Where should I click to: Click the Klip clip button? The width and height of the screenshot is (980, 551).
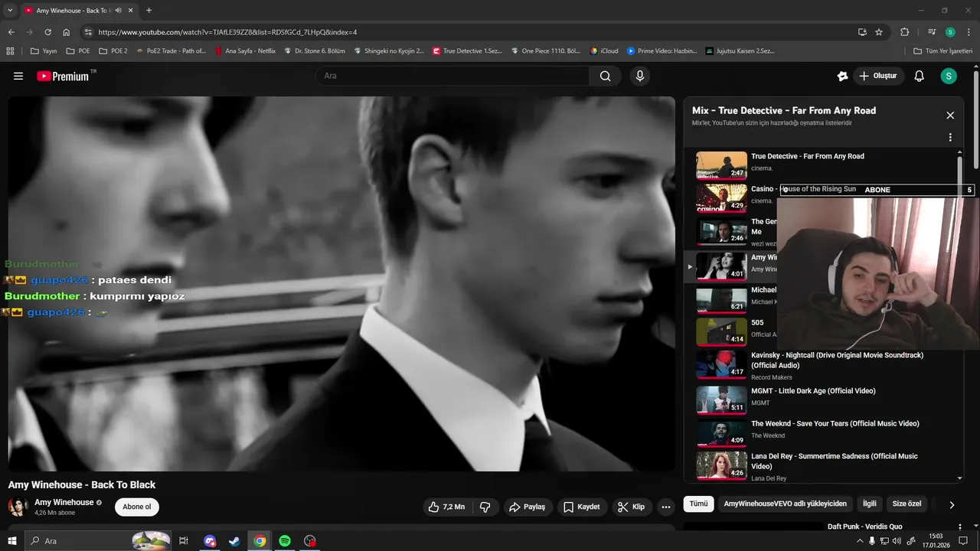tap(632, 507)
